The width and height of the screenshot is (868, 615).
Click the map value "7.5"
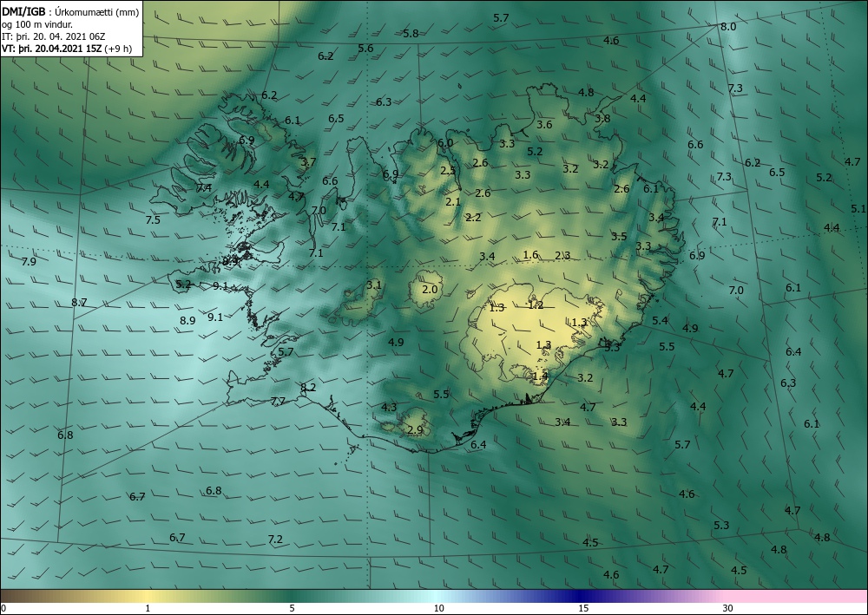(153, 219)
